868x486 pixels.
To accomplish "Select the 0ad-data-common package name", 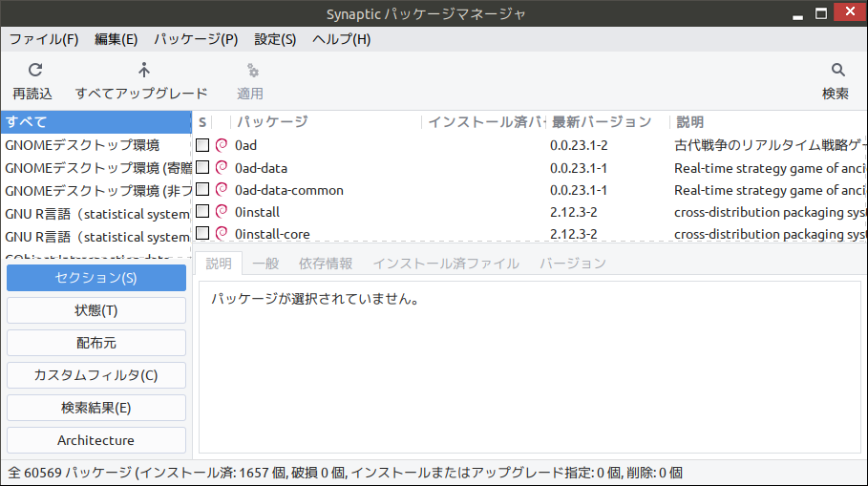I will coord(289,190).
